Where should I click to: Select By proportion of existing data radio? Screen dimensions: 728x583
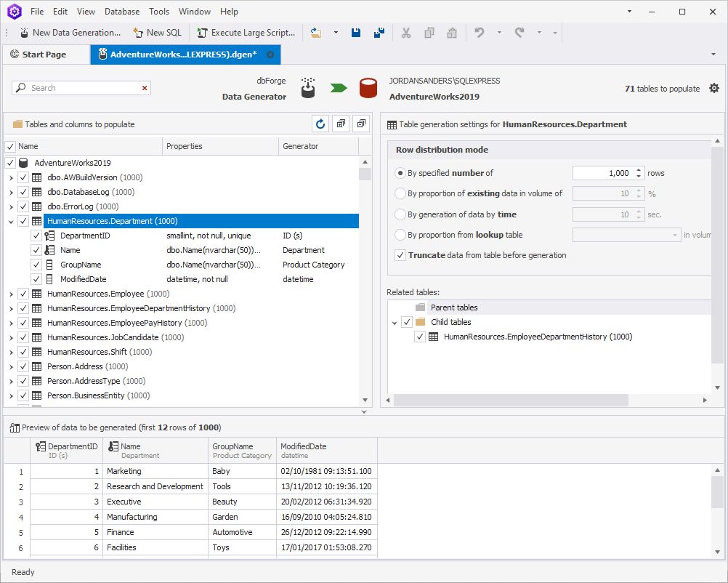click(x=400, y=193)
